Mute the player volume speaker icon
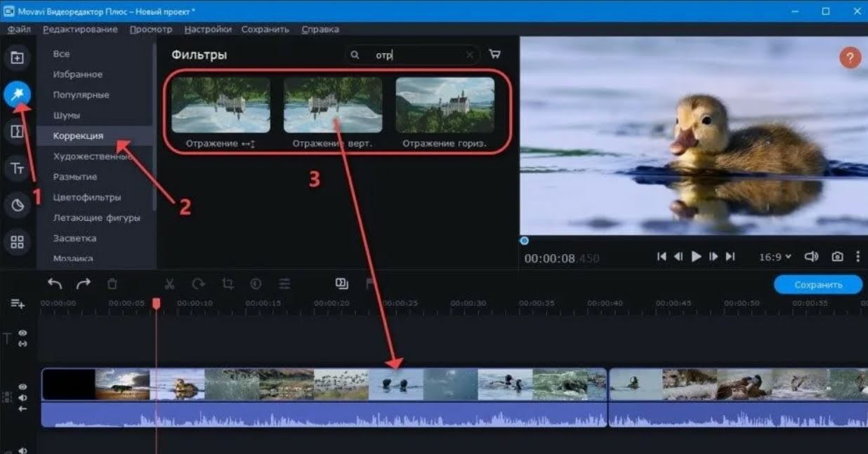868x454 pixels. pos(811,257)
